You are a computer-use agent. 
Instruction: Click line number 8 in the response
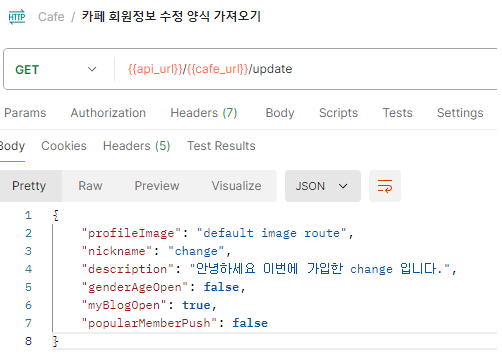28,341
